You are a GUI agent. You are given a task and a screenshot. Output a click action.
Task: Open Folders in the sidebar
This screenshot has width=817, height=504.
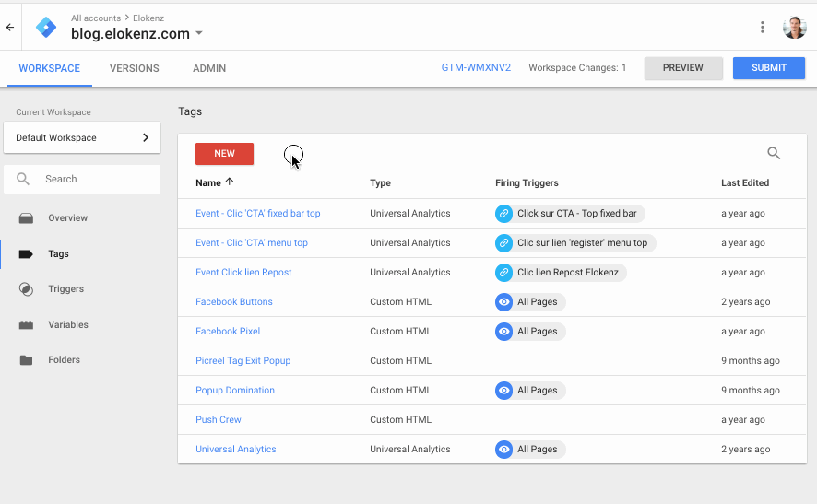(65, 359)
